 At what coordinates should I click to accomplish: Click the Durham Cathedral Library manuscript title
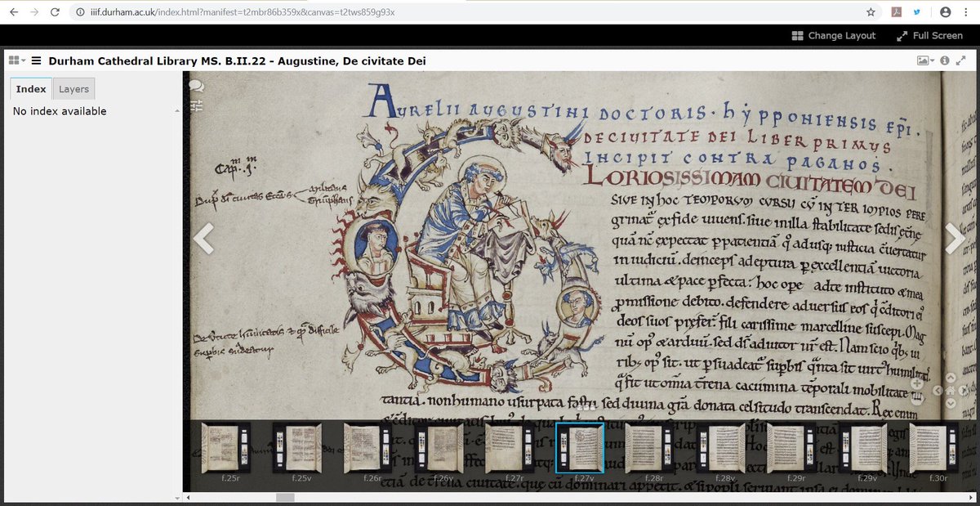point(237,60)
